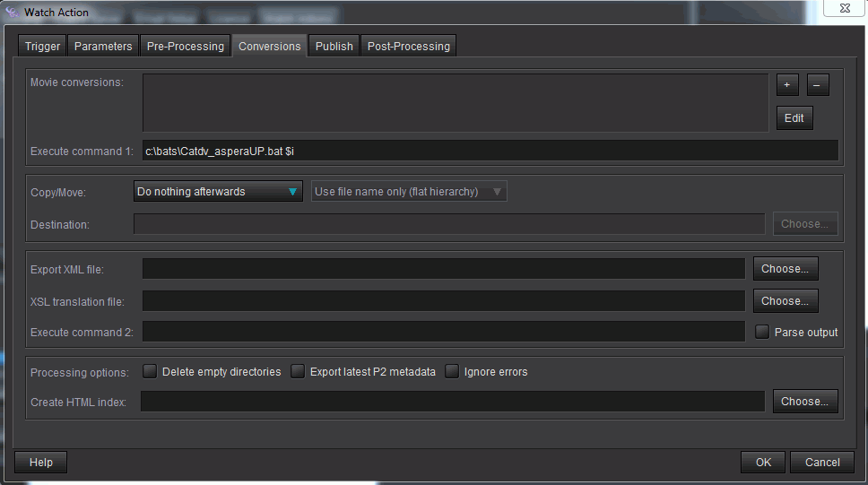Click the Watch Action title bar icon
Image resolution: width=868 pixels, height=485 pixels.
[x=13, y=12]
